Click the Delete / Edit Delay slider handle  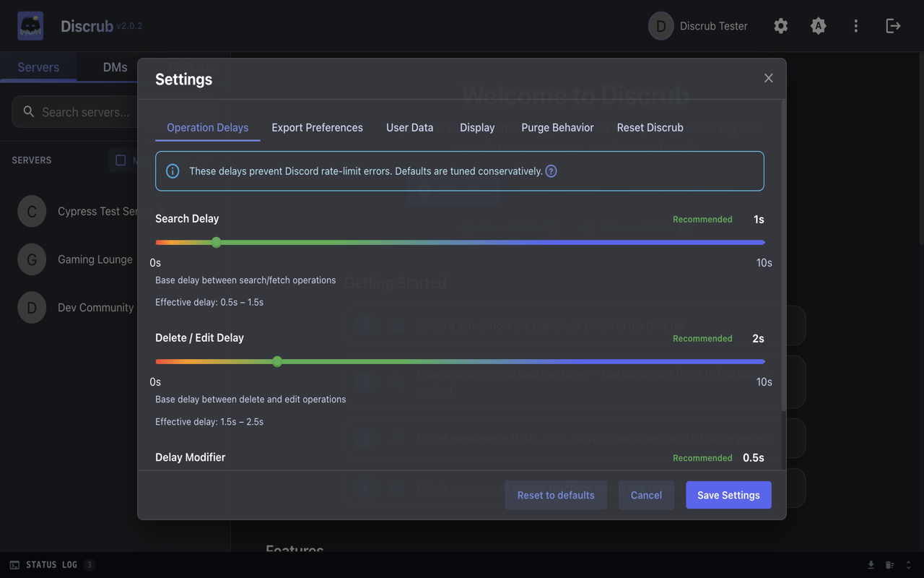pos(277,361)
